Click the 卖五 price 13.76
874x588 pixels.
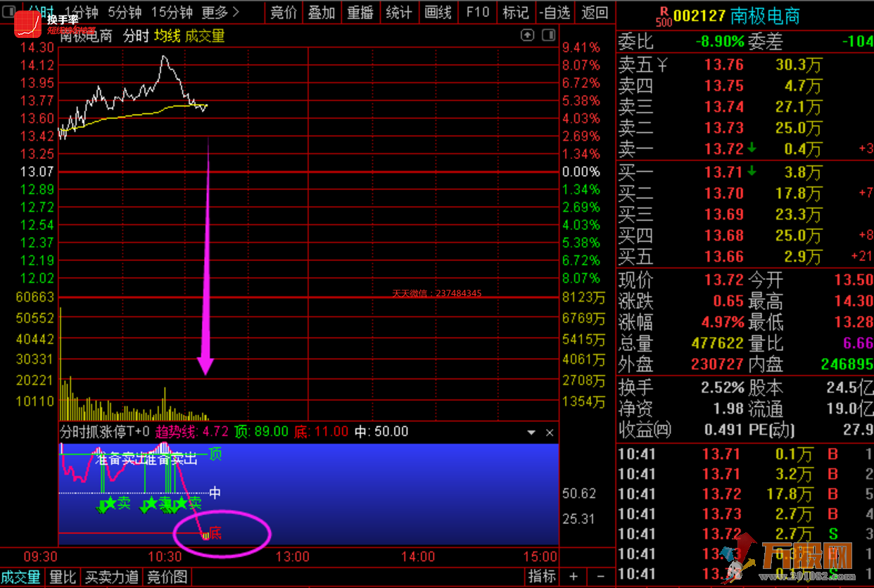(724, 65)
